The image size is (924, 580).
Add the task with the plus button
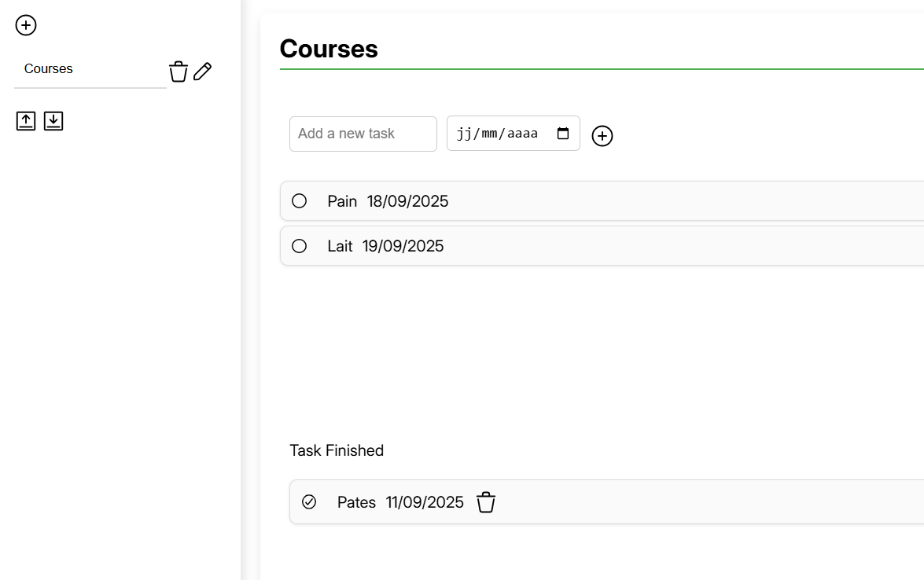tap(602, 136)
